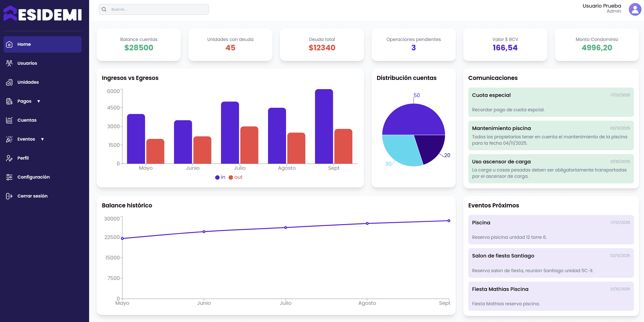This screenshot has width=644, height=322.
Task: Open Usuarios from the sidebar icon
Action: click(x=9, y=63)
